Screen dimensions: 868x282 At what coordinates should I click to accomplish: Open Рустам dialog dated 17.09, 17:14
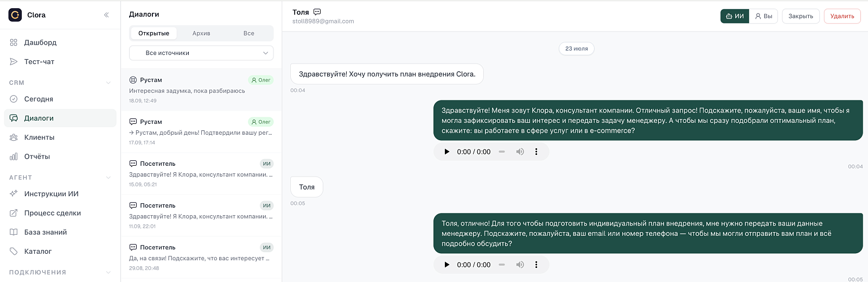click(x=201, y=131)
